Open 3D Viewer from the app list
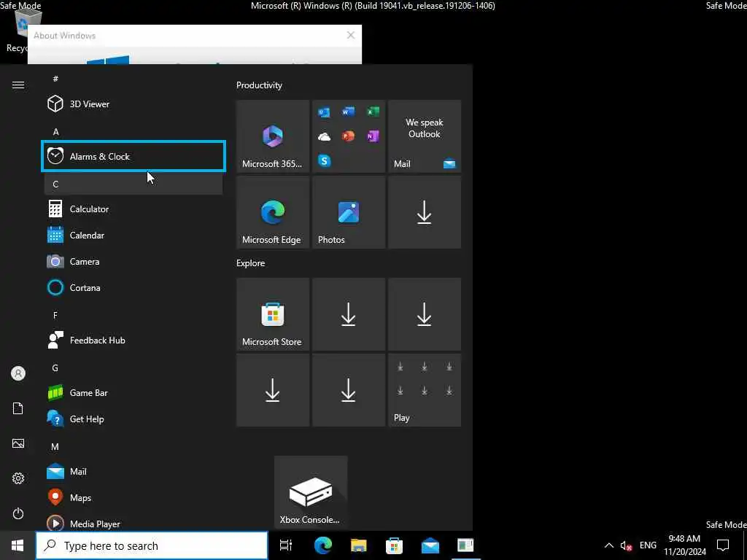The width and height of the screenshot is (747, 560). (133, 104)
